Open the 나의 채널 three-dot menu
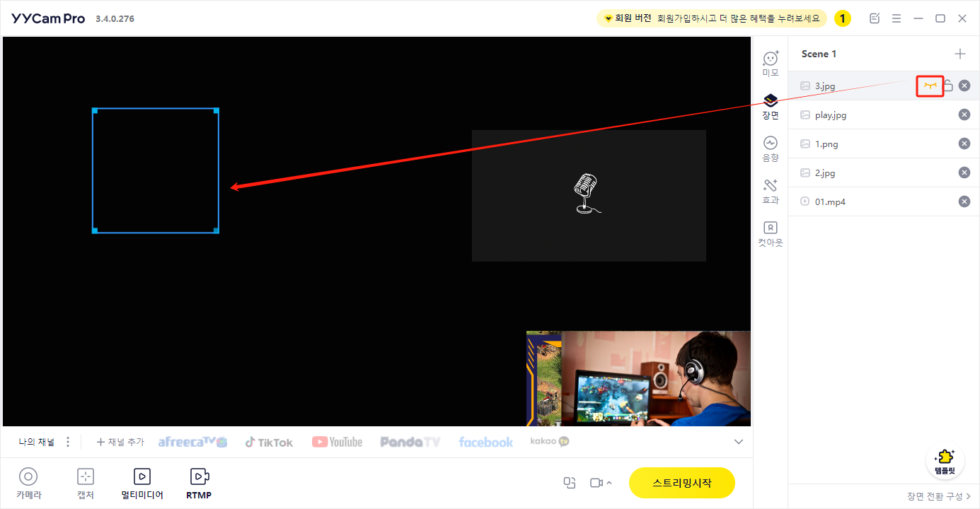This screenshot has width=980, height=509. tap(68, 442)
